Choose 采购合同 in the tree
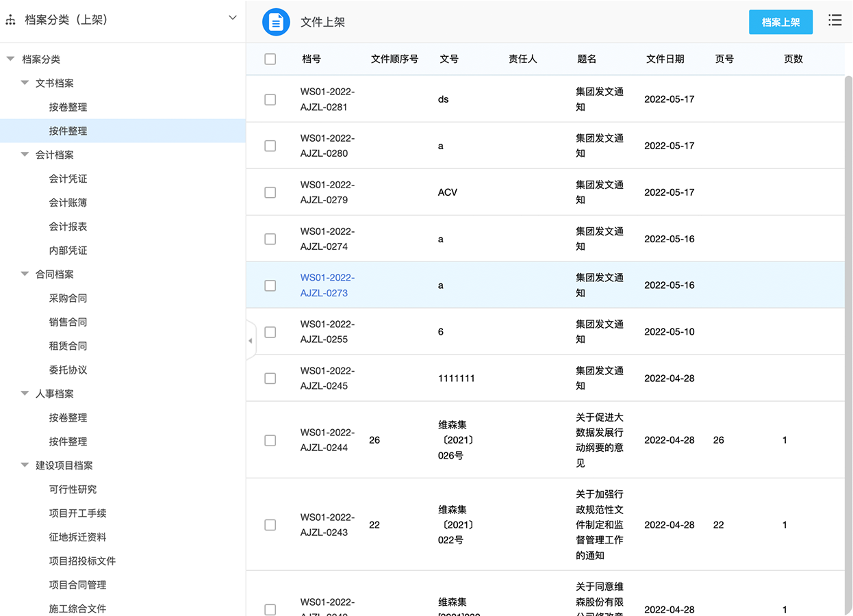The height and width of the screenshot is (616, 853). coord(68,298)
